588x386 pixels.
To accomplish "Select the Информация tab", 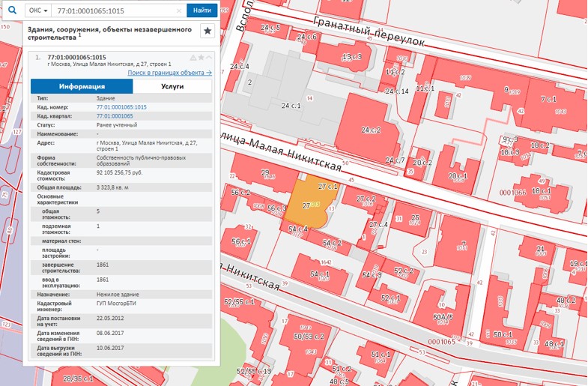I will coord(82,86).
